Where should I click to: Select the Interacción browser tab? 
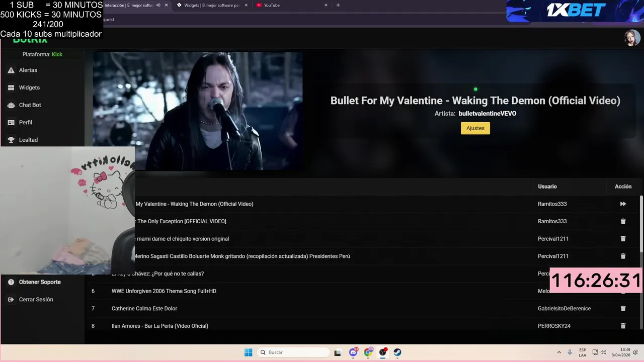128,5
